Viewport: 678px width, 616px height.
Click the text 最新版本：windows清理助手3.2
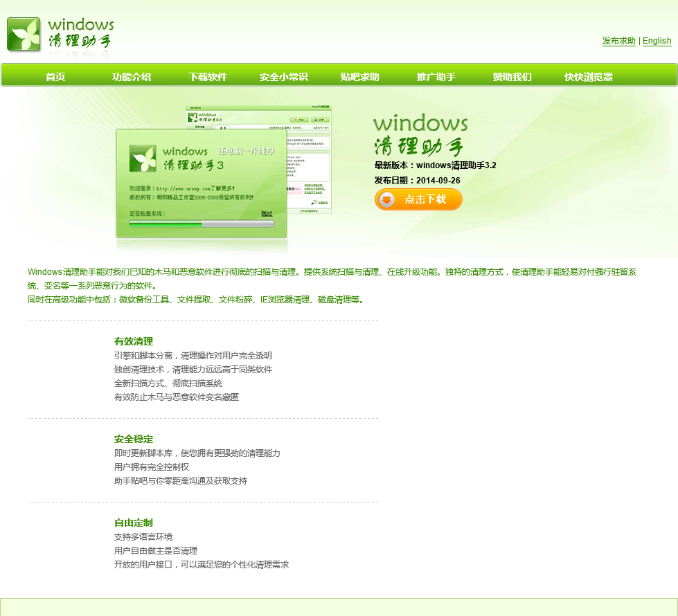click(435, 165)
